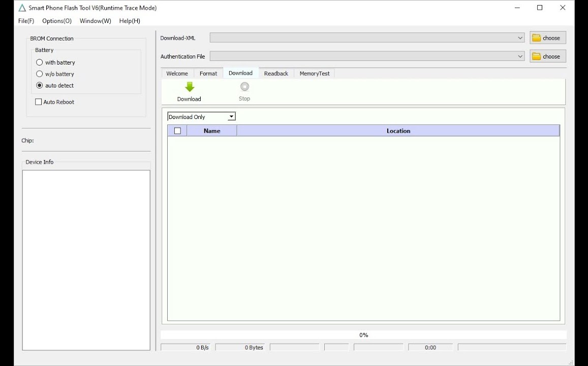Click inside the Device Info box
This screenshot has height=366, width=588.
tap(86, 260)
